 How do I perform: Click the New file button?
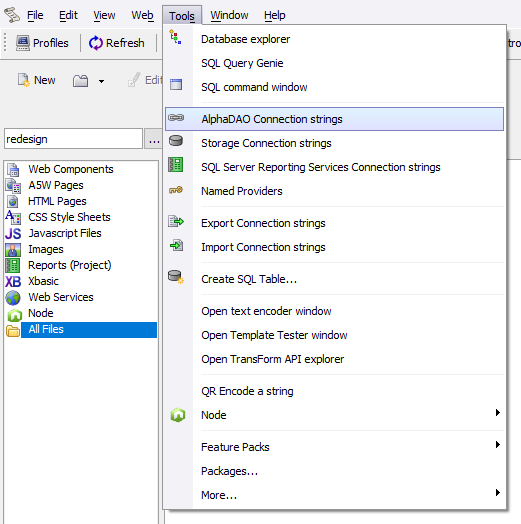36,80
